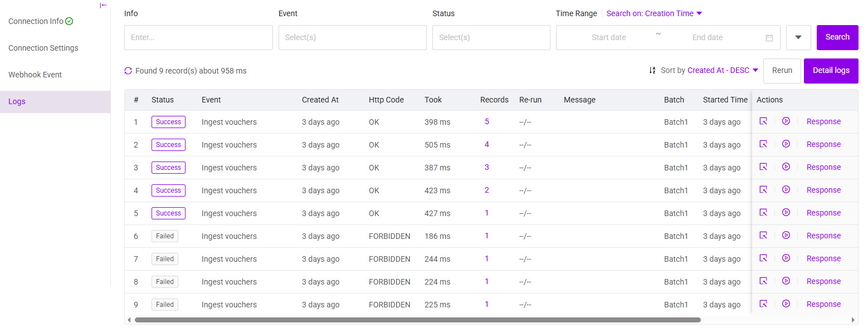The width and height of the screenshot is (868, 328).
Task: Click the sort order icon beside Sort by
Action: [x=652, y=71]
